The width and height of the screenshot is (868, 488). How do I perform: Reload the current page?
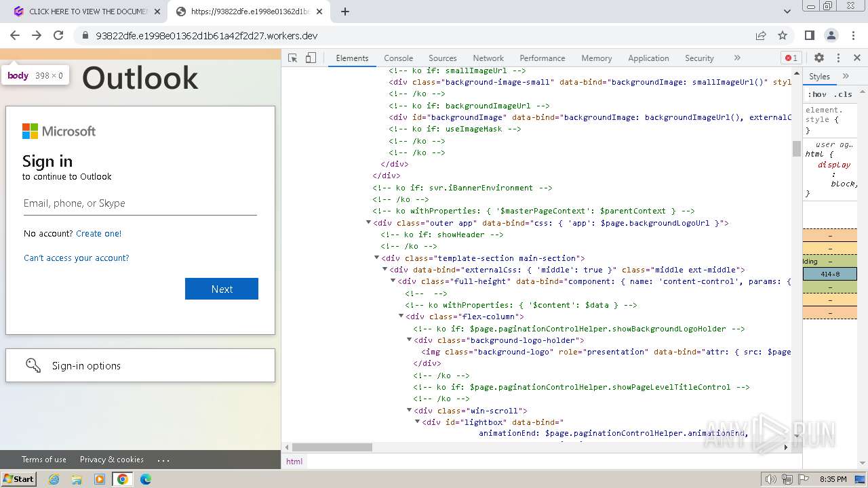(x=58, y=35)
